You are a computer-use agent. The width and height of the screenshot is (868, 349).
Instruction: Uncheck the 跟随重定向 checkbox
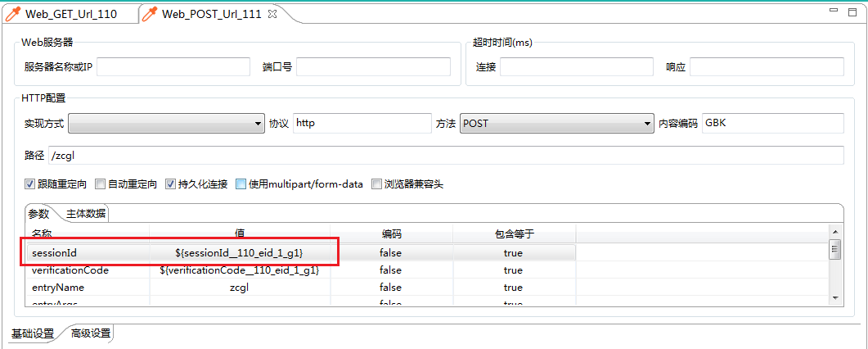point(30,184)
